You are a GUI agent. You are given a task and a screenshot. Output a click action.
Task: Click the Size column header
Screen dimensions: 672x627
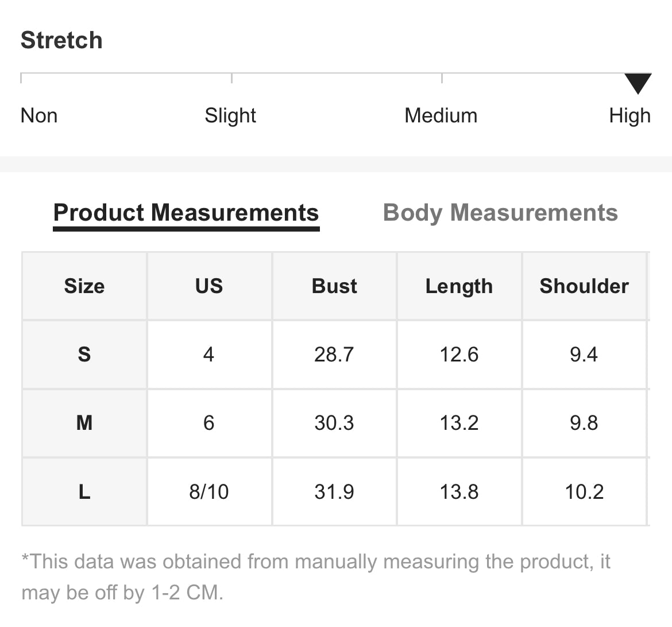click(x=84, y=286)
